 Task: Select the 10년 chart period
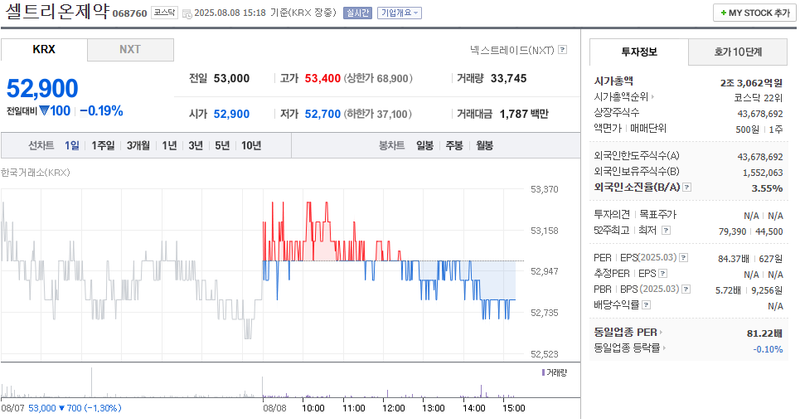coord(251,145)
